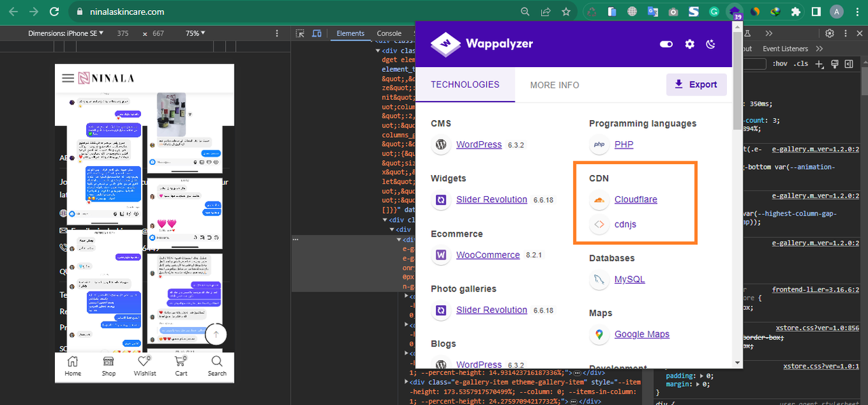
Task: Reload the current page
Action: 55,12
